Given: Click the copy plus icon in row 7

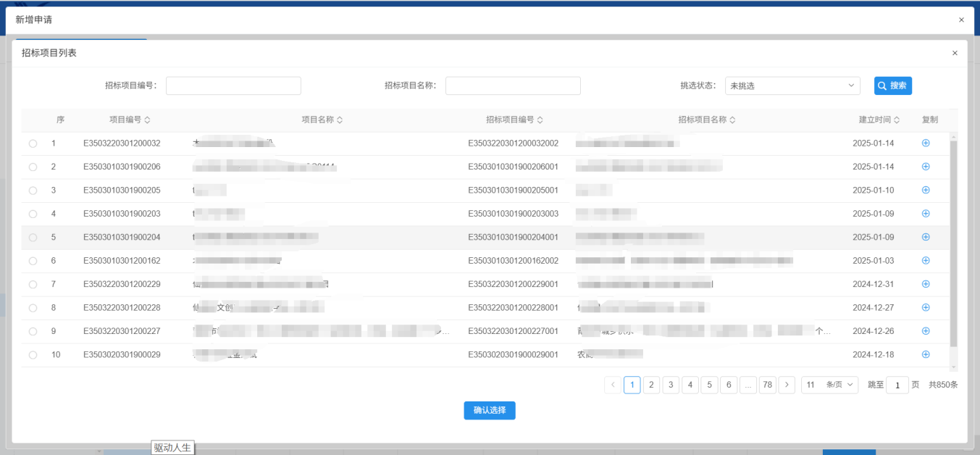Looking at the screenshot, I should (x=925, y=284).
